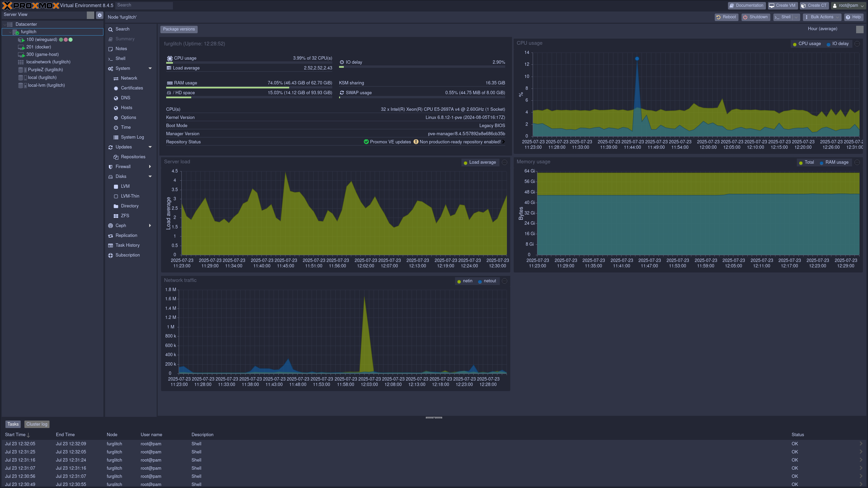Open DNS settings under System

125,98
